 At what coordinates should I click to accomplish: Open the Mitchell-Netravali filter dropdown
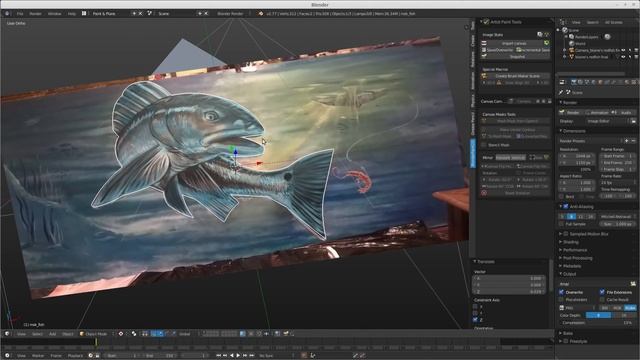tap(617, 217)
